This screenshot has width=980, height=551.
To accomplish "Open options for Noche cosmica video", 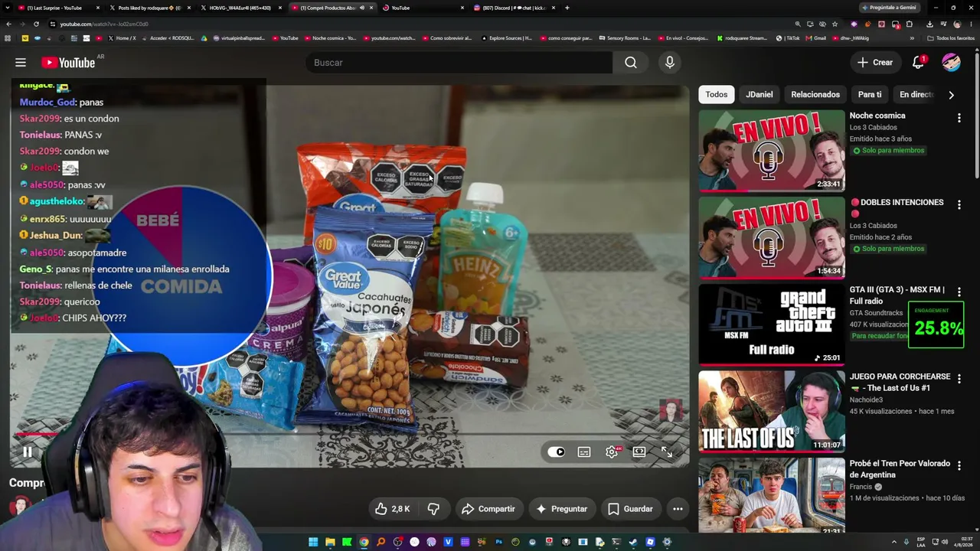I will pos(959,118).
